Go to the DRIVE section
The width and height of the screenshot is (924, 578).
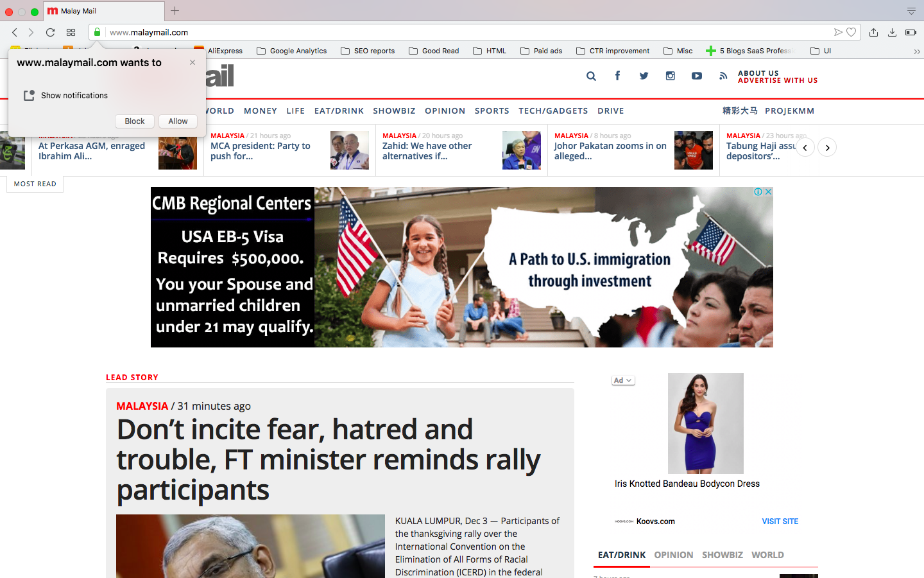click(611, 110)
